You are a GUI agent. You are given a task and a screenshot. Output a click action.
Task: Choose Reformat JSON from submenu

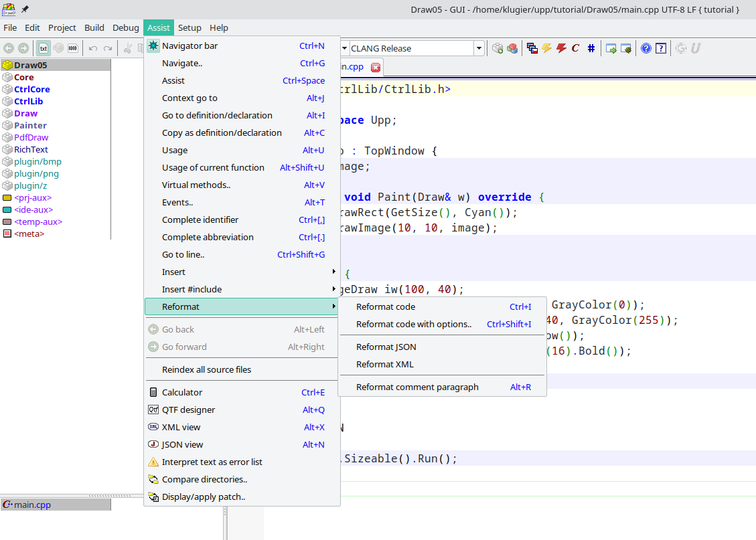point(386,347)
